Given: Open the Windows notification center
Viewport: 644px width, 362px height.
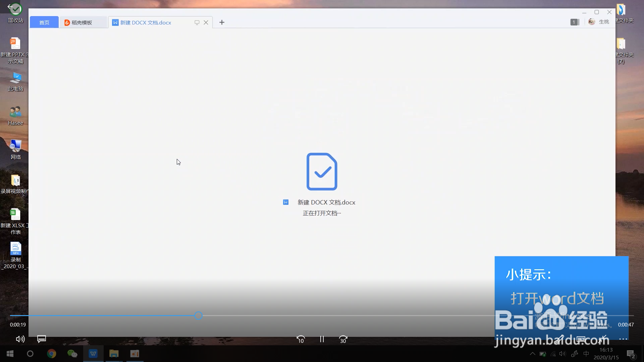Looking at the screenshot, I should pos(631,354).
